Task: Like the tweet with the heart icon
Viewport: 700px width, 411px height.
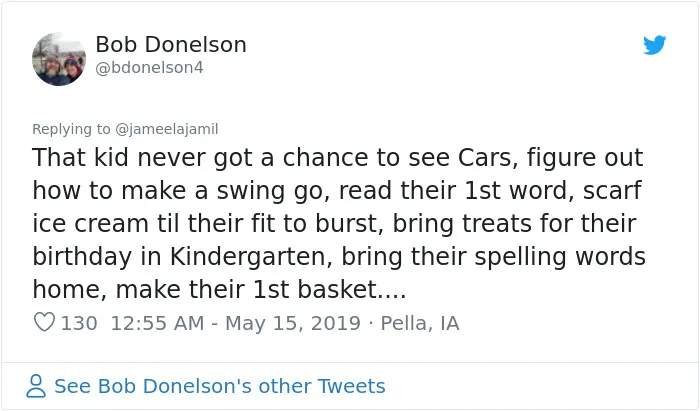Action: pos(44,322)
